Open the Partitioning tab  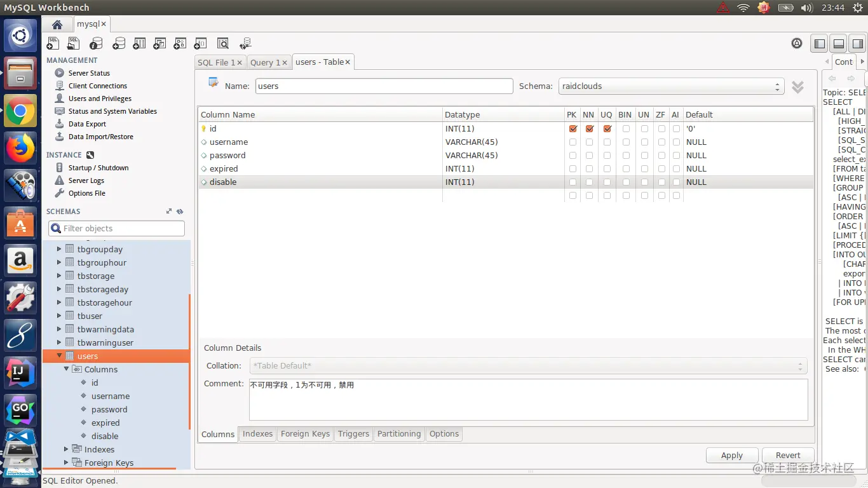[399, 434]
